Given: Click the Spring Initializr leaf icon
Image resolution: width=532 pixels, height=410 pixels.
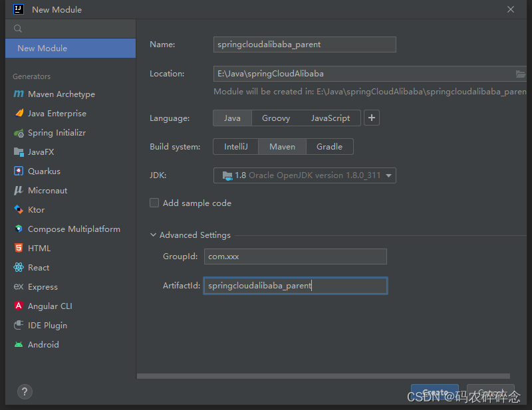Looking at the screenshot, I should coord(19,133).
